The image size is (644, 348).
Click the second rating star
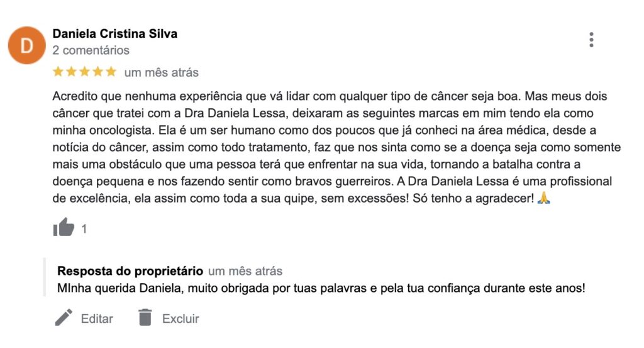[x=72, y=72]
